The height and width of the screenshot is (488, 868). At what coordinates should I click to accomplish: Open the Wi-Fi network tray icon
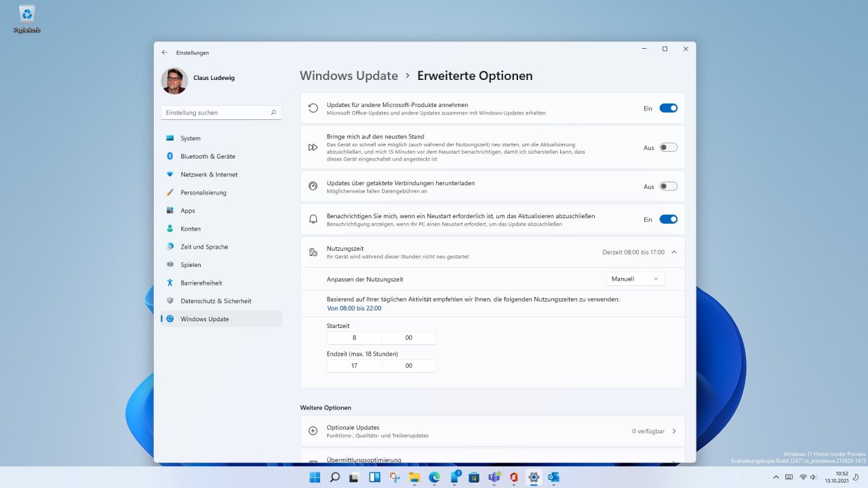(803, 477)
